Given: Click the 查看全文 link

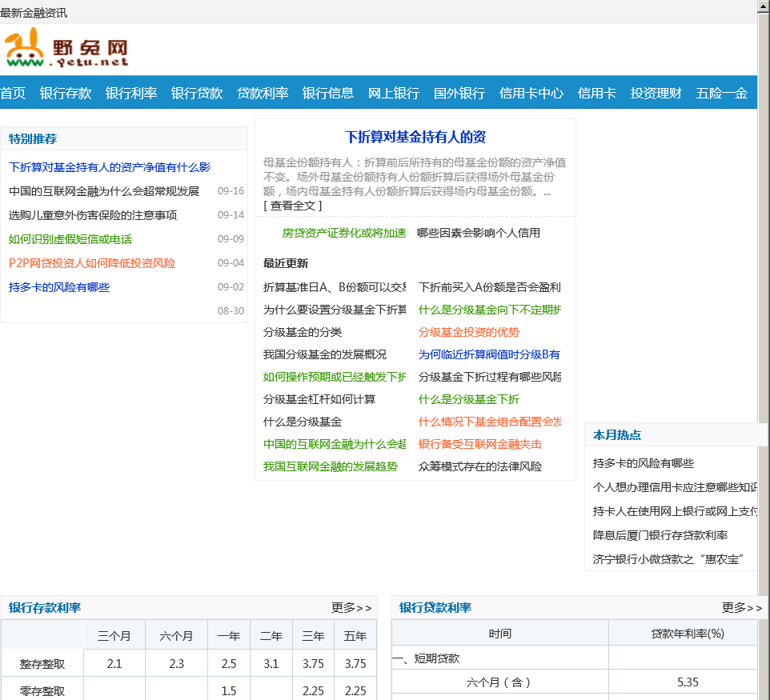Looking at the screenshot, I should (293, 206).
